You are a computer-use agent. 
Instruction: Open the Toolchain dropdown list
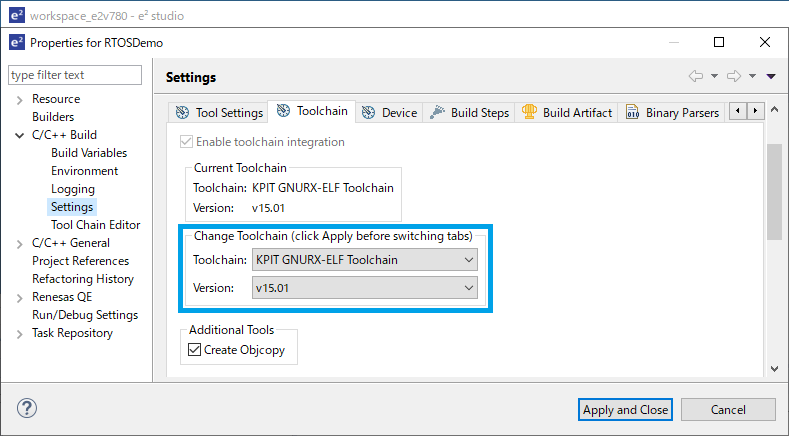tap(365, 260)
